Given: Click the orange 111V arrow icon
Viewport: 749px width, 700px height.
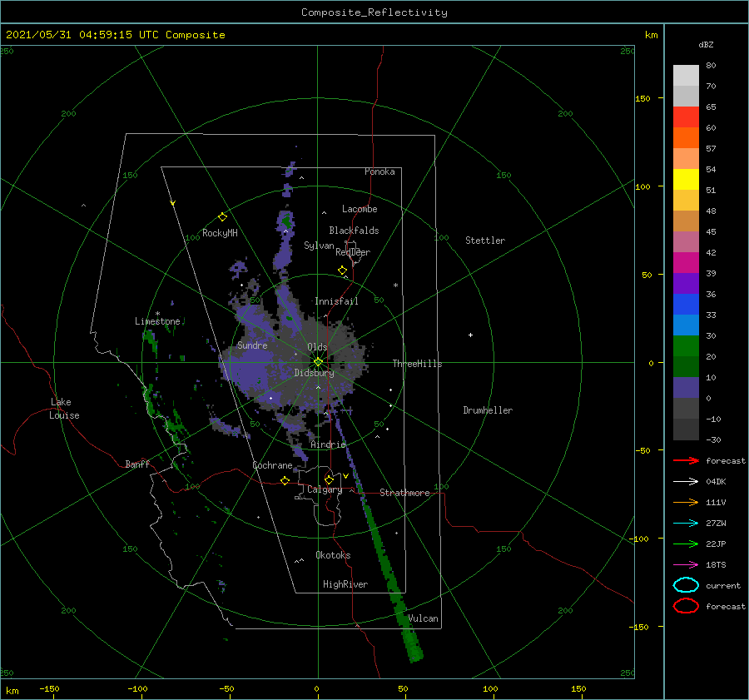Looking at the screenshot, I should (686, 502).
